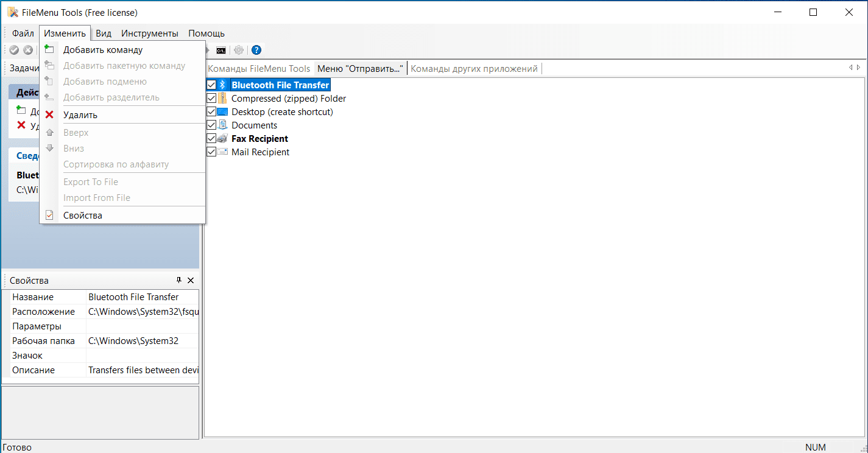Image resolution: width=868 pixels, height=453 pixels.
Task: Disable the Mail Recipient checkbox
Action: pos(211,152)
